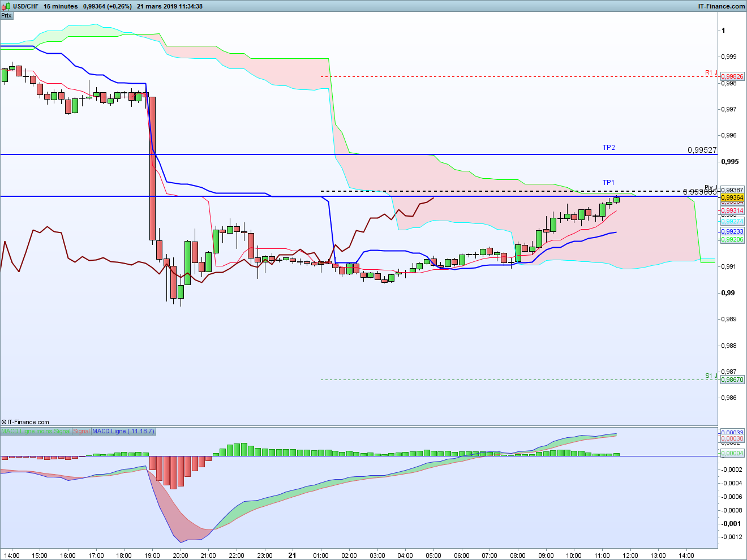Click the red 0,99314 price tag
Screen dimensions: 747x560
732,210
